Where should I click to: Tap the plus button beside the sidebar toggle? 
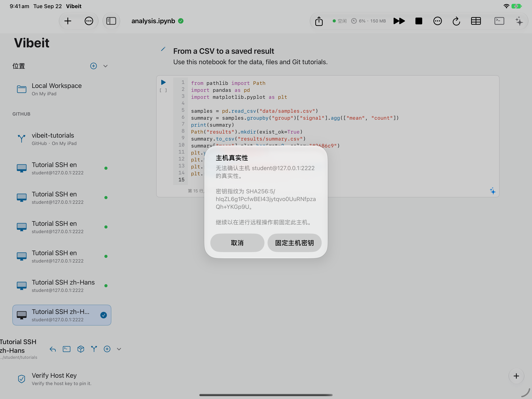[x=68, y=21]
